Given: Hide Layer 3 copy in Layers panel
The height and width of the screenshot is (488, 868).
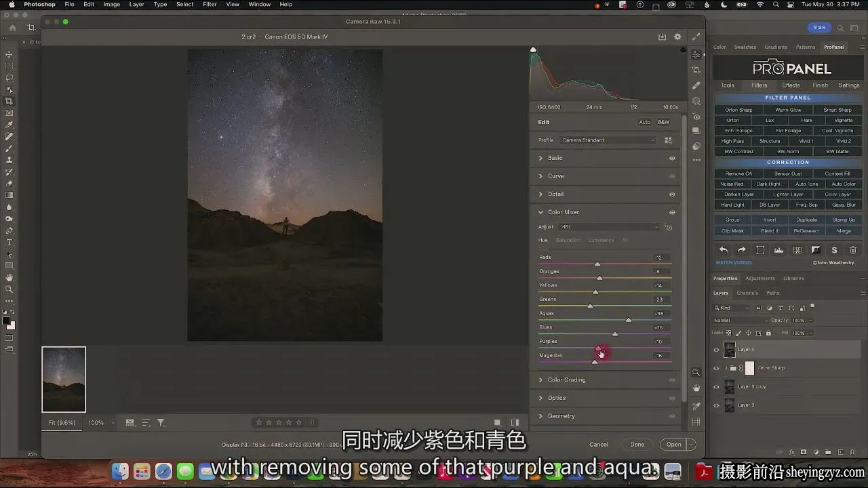Looking at the screenshot, I should click(x=716, y=386).
